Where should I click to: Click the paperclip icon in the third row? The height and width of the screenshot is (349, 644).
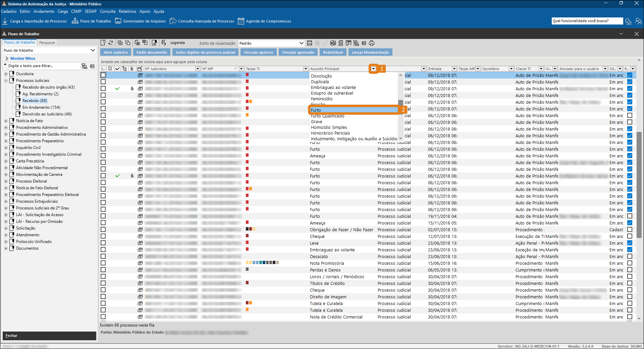[132, 89]
